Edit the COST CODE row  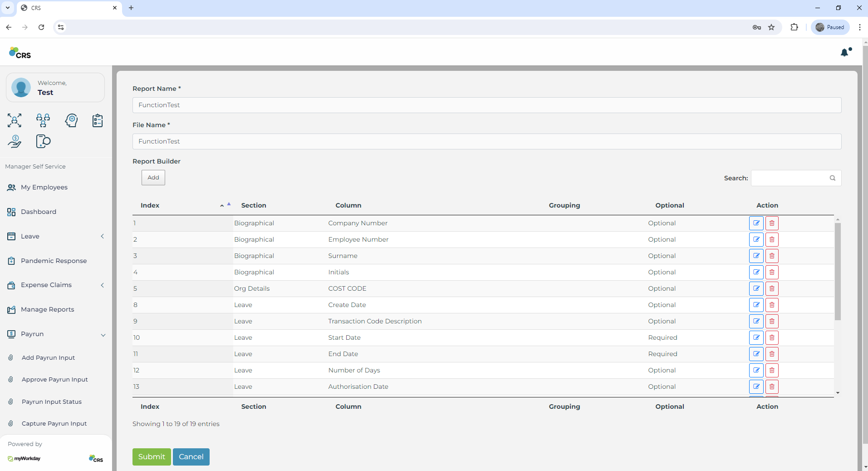(756, 288)
